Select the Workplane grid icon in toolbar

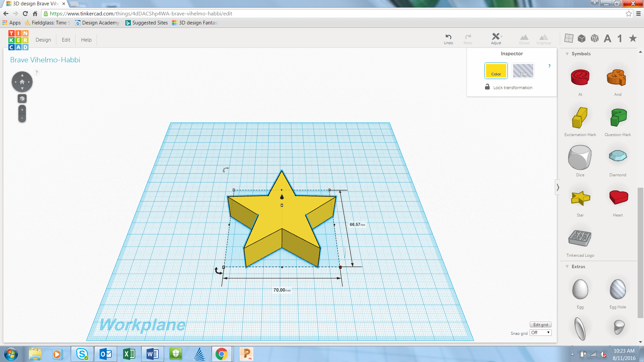569,38
